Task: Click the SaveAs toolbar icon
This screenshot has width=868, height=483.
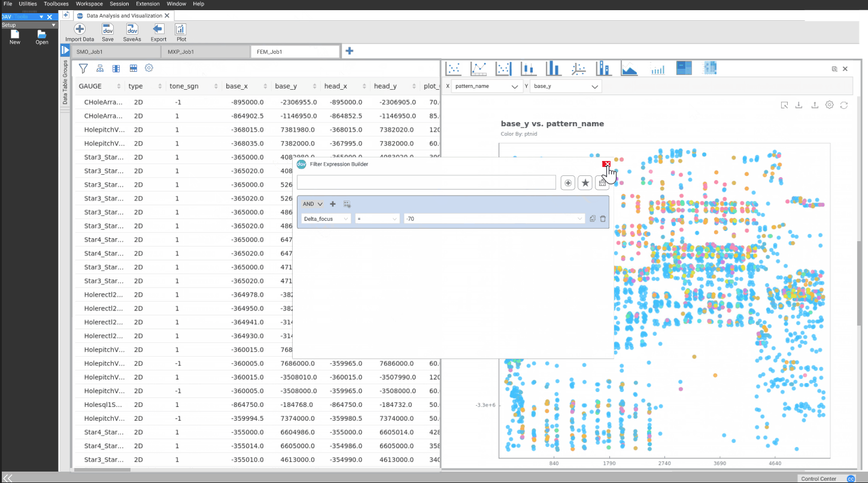Action: (x=132, y=29)
